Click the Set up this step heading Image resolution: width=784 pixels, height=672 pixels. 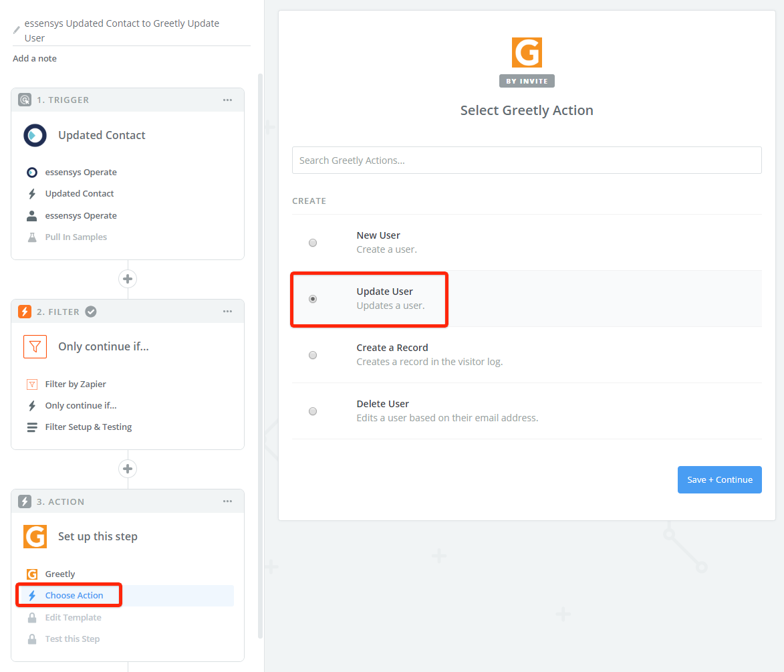click(x=98, y=536)
